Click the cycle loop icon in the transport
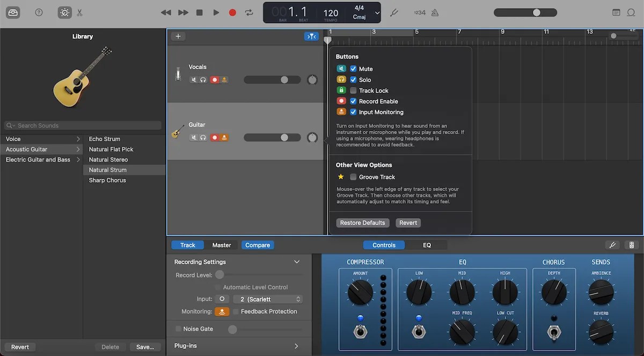 click(248, 12)
